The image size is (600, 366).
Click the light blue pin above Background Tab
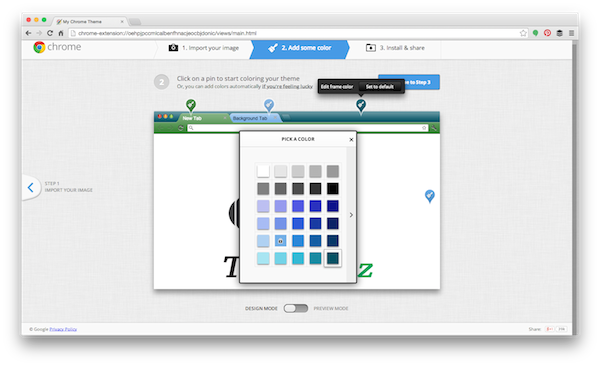(x=269, y=105)
